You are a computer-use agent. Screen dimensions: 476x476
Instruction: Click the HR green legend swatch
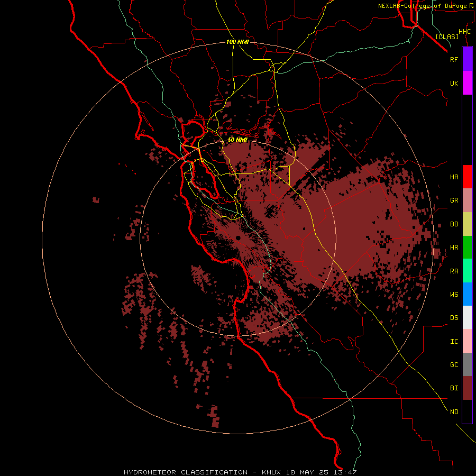(x=467, y=248)
